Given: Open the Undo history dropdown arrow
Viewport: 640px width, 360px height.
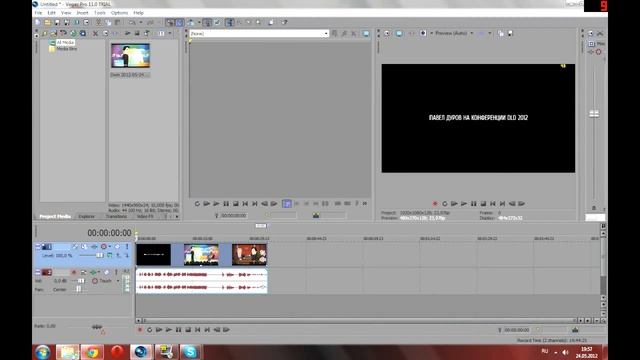Looking at the screenshot, I should [141, 22].
